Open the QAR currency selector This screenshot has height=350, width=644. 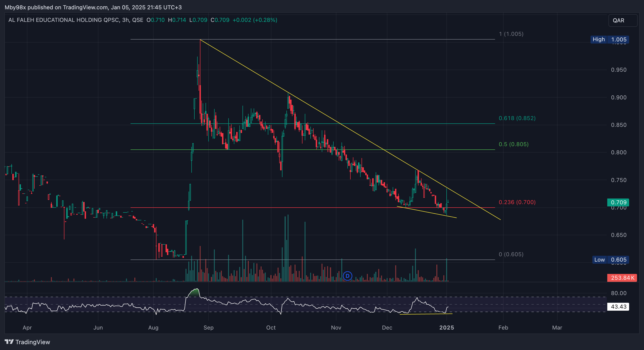point(623,20)
